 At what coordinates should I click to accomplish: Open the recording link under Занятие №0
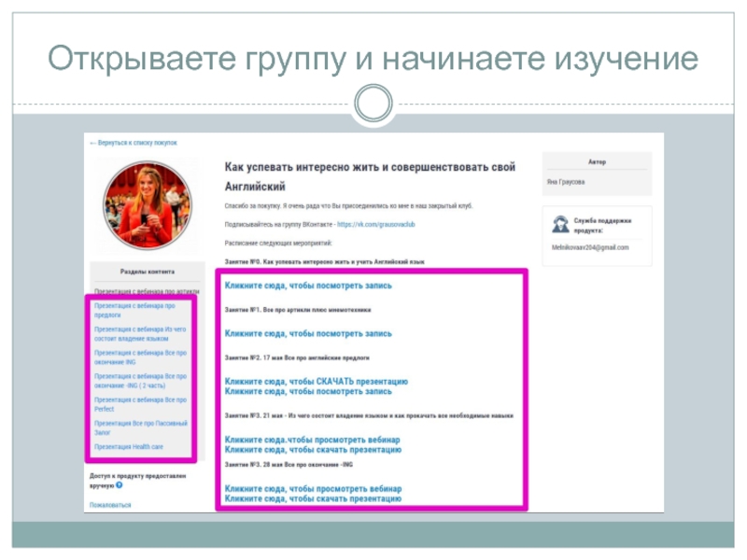[308, 286]
